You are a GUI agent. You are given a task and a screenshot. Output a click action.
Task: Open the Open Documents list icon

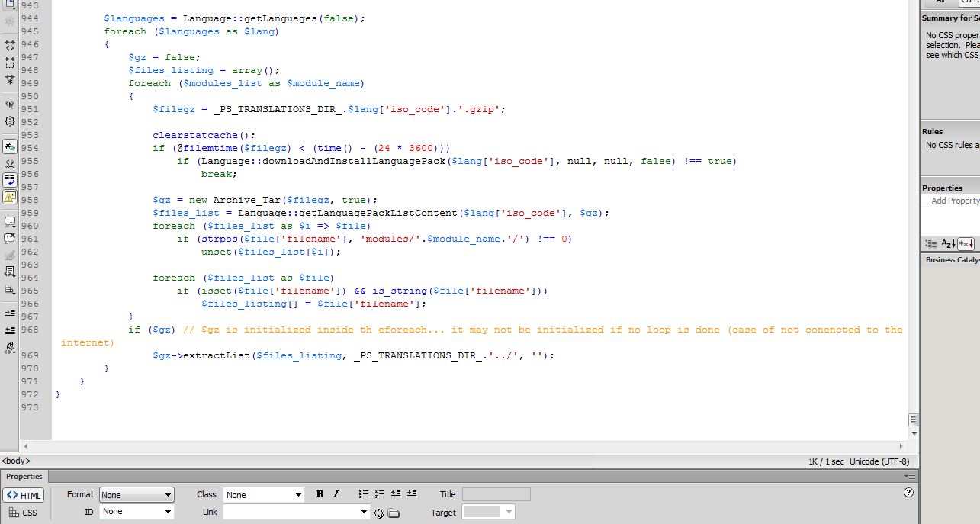10,4
